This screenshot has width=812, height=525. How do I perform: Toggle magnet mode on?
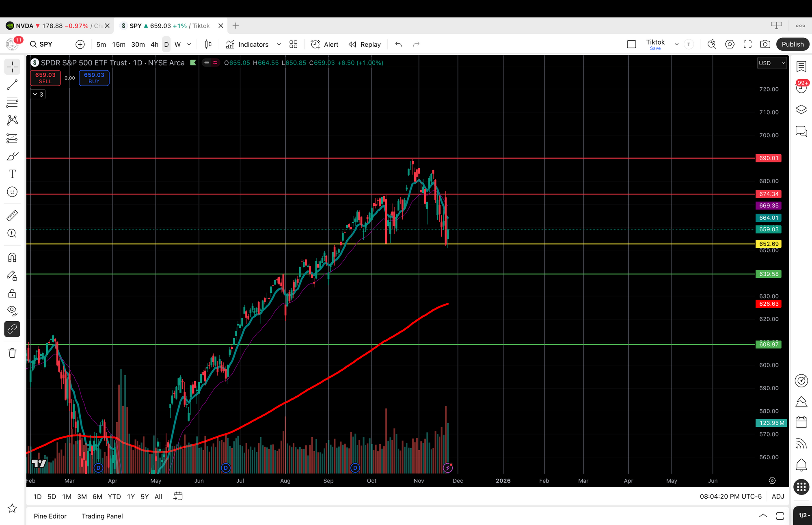[x=12, y=257]
